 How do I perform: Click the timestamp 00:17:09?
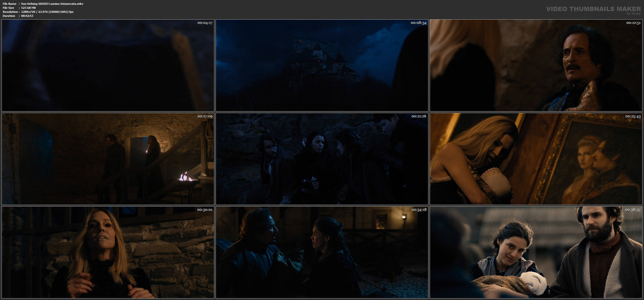[x=205, y=117]
